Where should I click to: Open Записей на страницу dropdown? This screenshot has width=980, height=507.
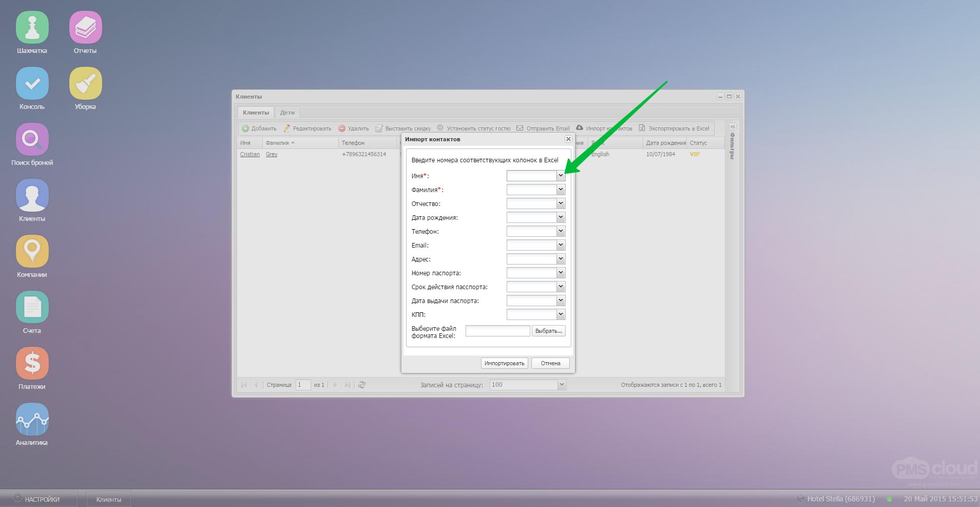click(562, 385)
